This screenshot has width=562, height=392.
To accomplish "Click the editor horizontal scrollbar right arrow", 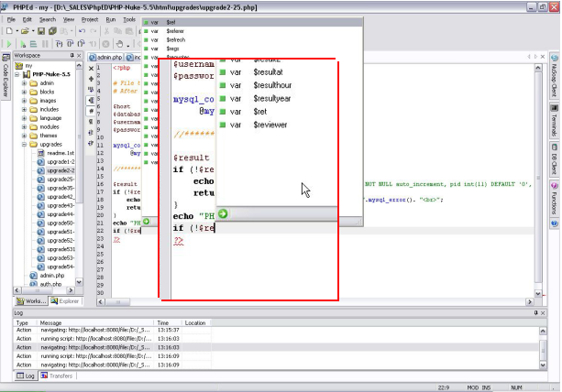I will (530, 302).
